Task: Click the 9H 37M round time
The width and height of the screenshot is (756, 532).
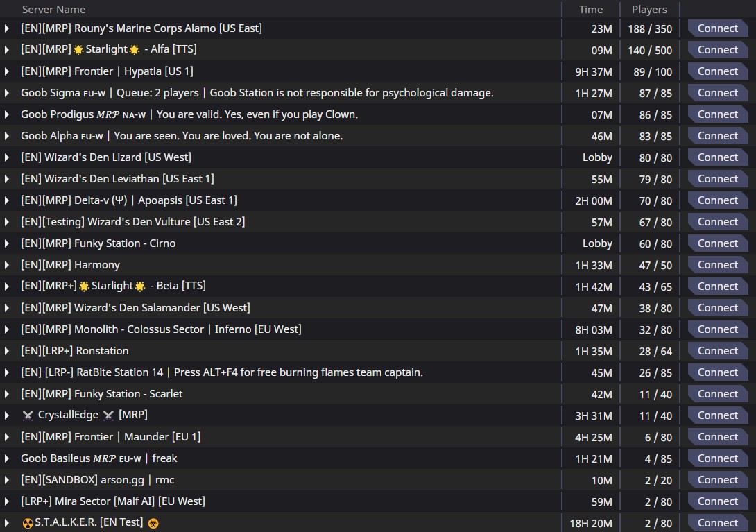Action: coord(594,72)
